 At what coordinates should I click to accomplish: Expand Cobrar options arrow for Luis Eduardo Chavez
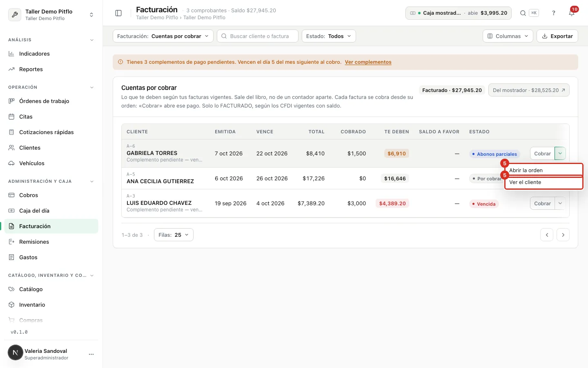point(560,203)
